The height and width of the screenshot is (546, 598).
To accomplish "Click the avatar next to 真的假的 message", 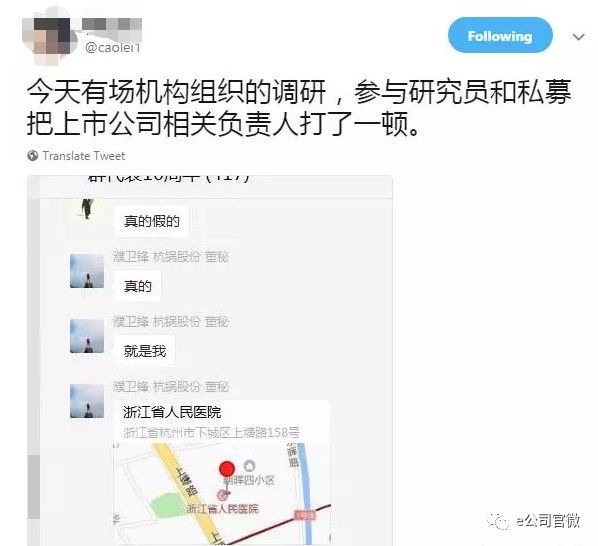I will tap(87, 209).
